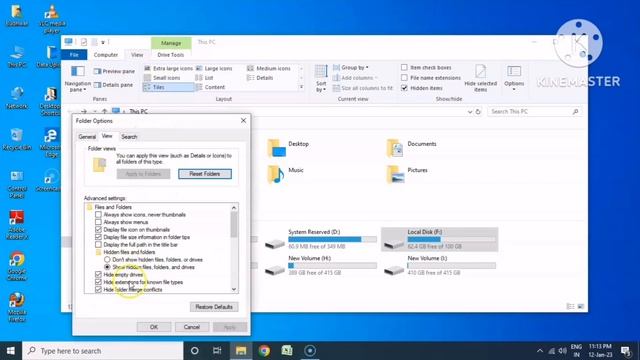Open Google Chrome from the taskbar
Screen dimensions: 640x360
click(264, 351)
